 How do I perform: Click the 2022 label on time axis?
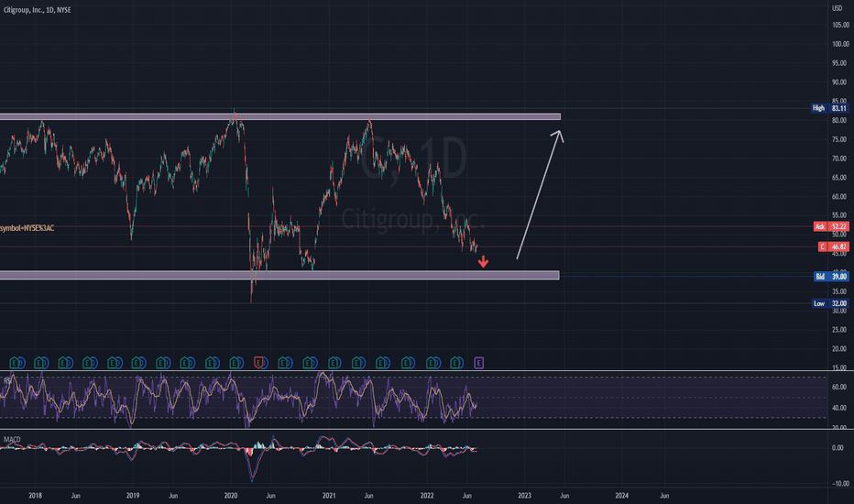point(426,496)
